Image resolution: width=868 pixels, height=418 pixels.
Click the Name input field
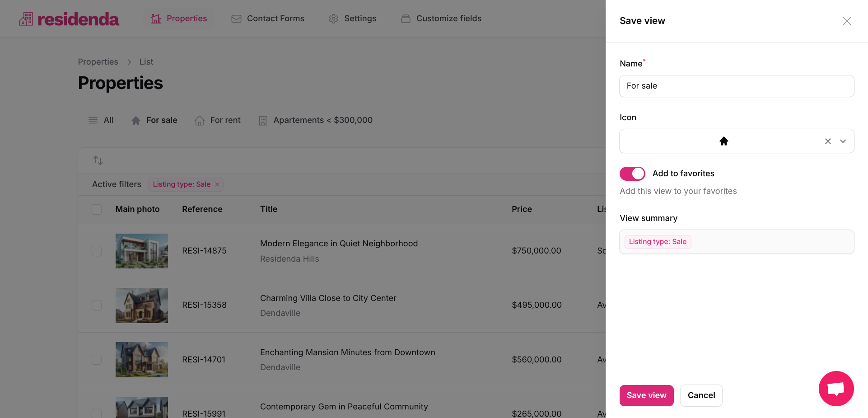[x=736, y=86]
